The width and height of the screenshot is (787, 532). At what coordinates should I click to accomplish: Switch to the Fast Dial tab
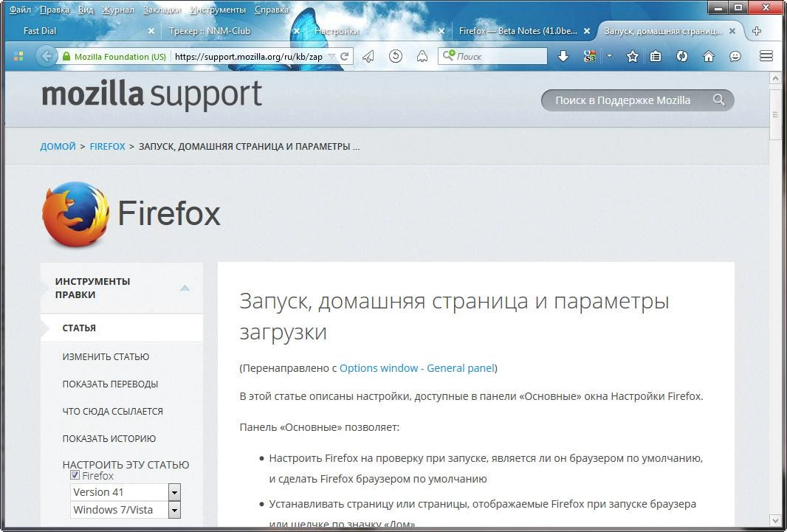tap(83, 31)
